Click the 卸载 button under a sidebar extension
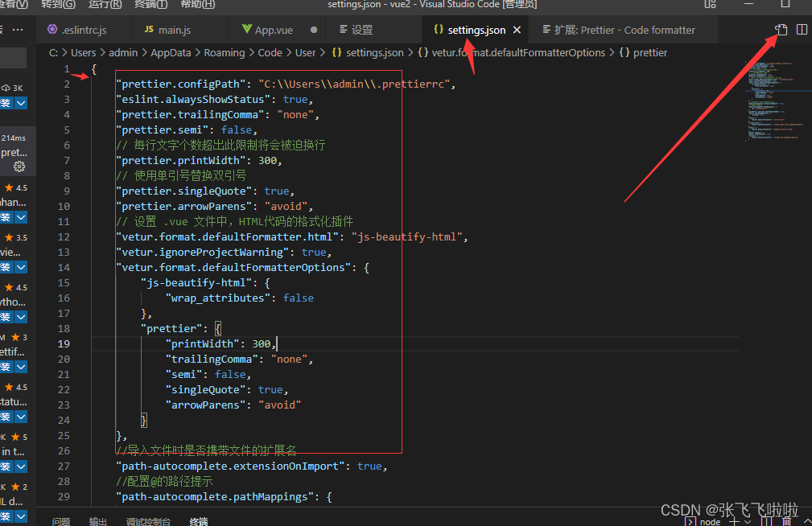 (6, 217)
